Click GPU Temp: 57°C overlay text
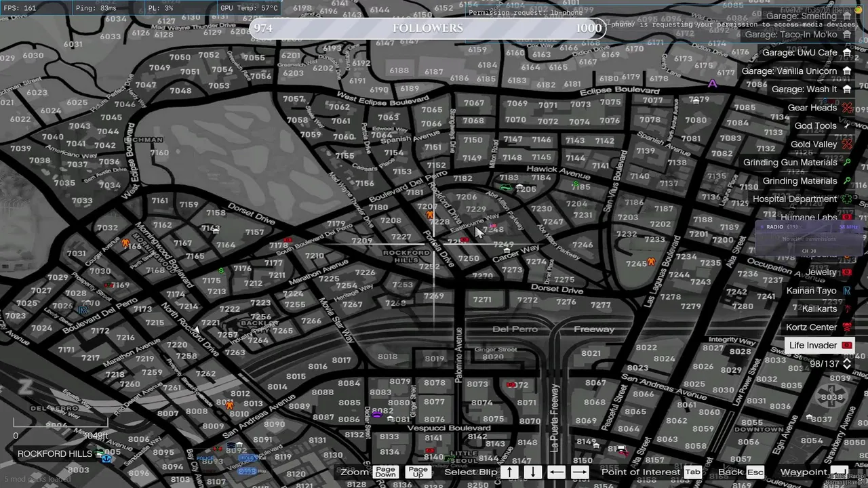868x488 pixels. coord(249,8)
